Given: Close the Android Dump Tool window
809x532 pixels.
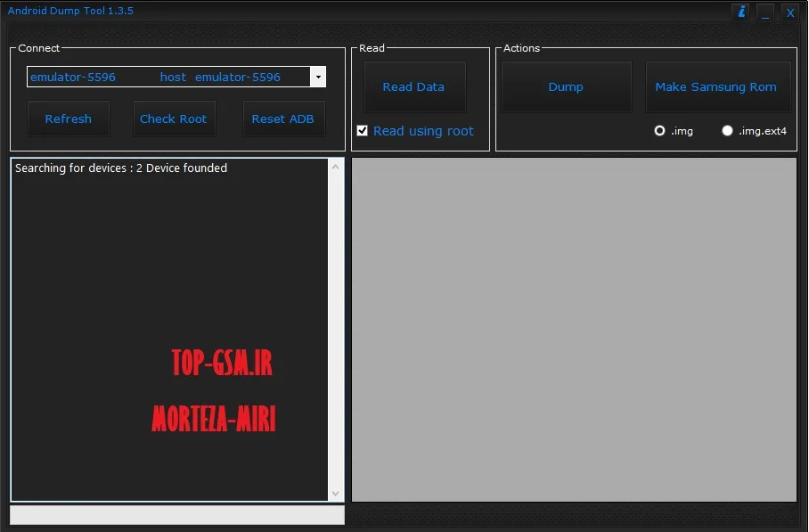Looking at the screenshot, I should 790,12.
